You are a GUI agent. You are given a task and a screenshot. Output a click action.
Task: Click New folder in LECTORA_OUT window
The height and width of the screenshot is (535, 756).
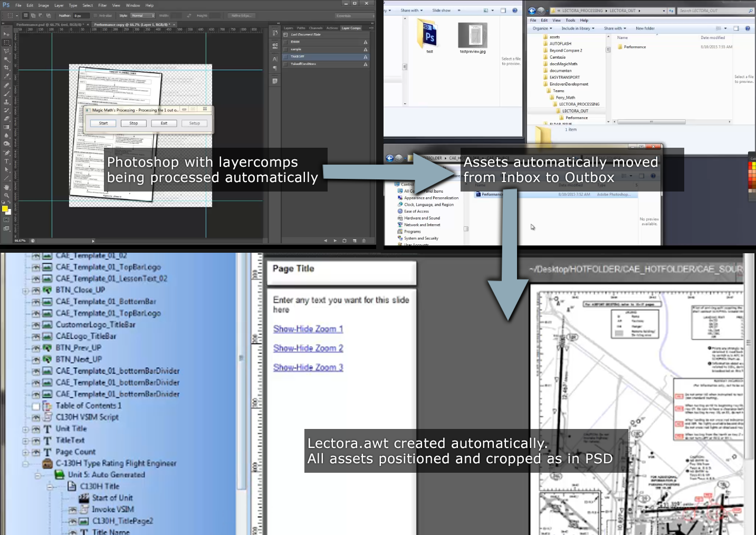tap(645, 28)
